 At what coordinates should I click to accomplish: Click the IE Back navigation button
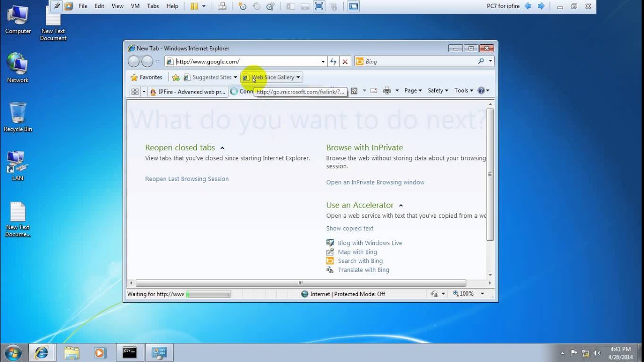coord(134,61)
